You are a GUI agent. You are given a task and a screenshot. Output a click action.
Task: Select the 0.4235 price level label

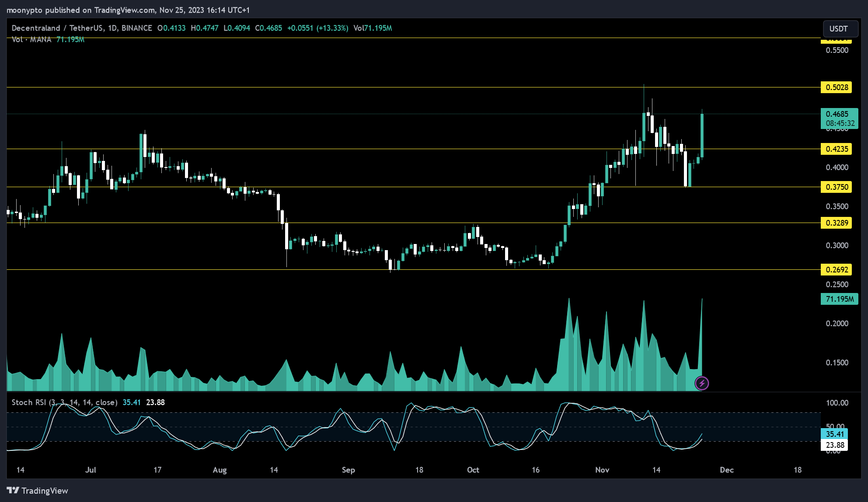[x=837, y=149]
